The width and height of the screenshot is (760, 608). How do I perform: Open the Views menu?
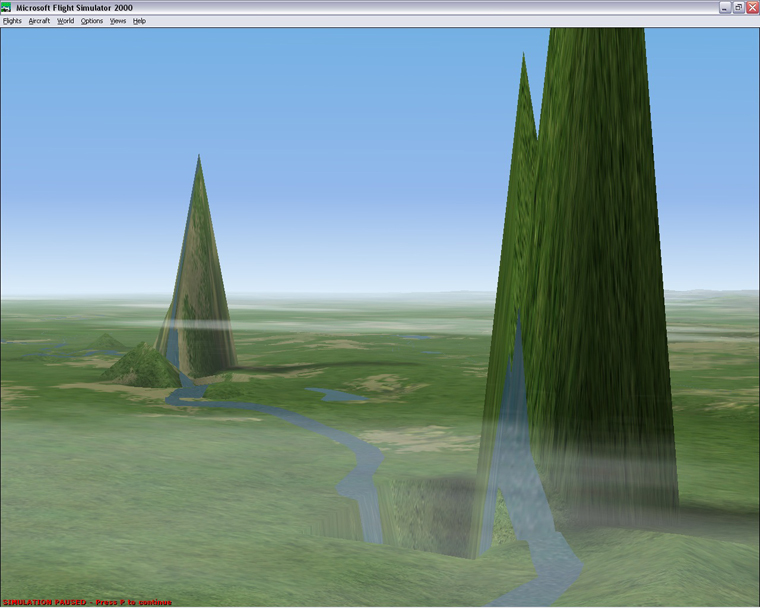118,21
